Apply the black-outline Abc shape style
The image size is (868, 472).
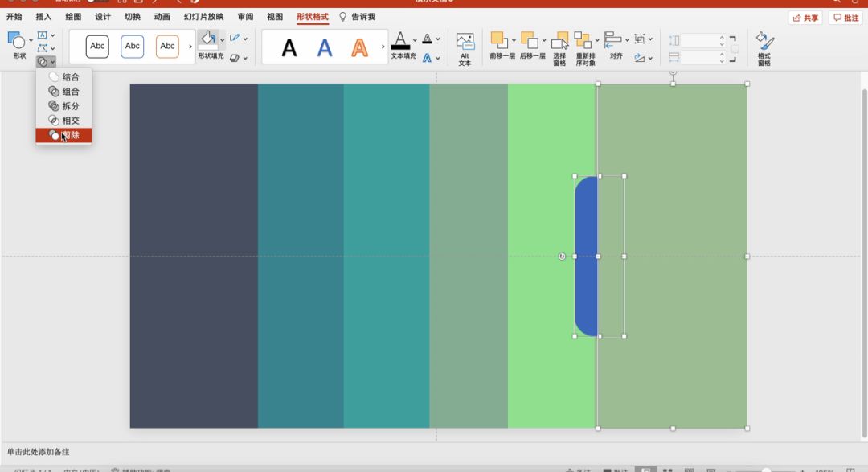[x=97, y=46]
